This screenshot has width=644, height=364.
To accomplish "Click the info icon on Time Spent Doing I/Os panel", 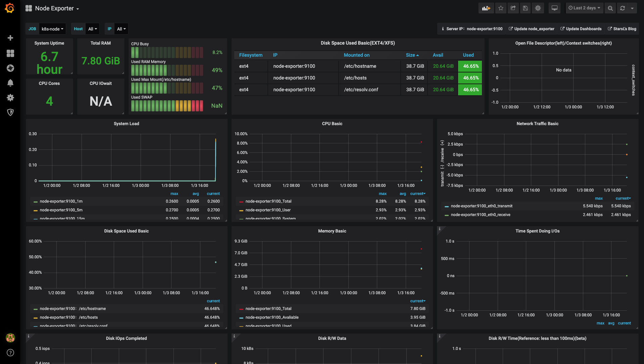I will [x=440, y=229].
